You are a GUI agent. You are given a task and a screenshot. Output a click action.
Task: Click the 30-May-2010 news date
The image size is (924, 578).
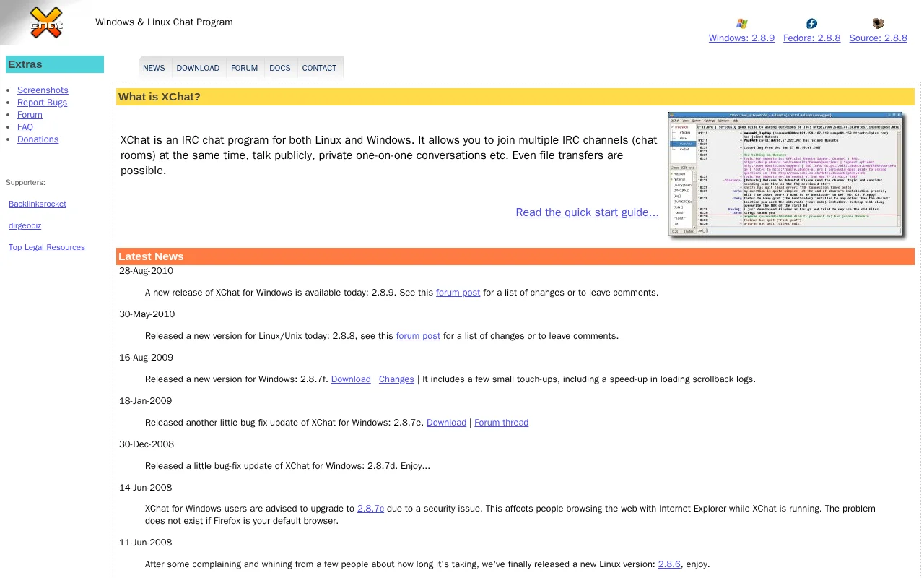click(x=147, y=314)
